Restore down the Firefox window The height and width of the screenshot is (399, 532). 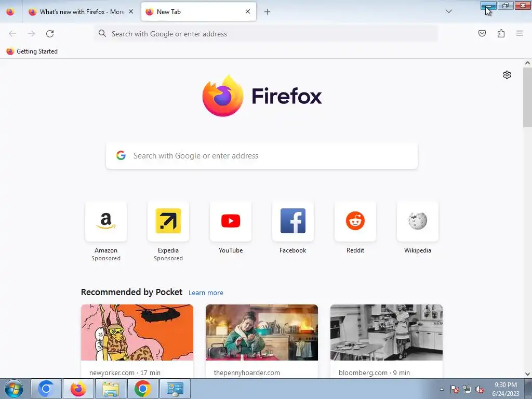(506, 5)
